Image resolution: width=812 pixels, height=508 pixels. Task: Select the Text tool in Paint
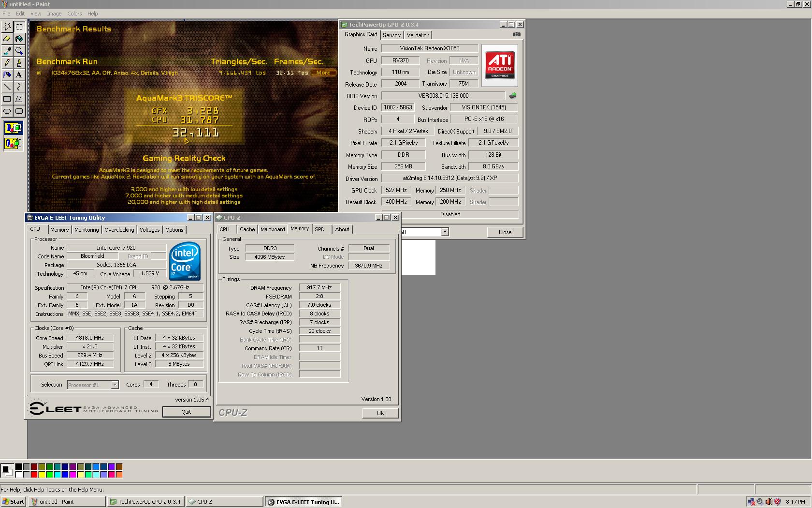19,75
